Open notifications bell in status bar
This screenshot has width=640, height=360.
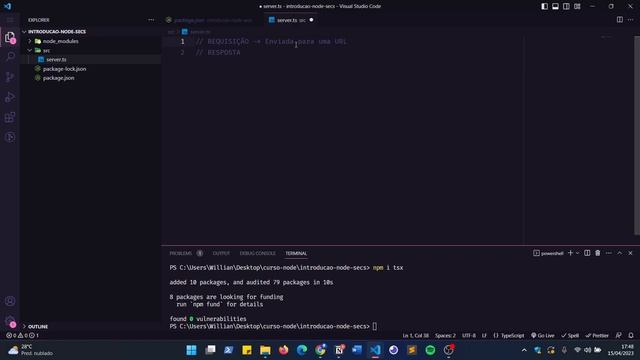point(631,335)
